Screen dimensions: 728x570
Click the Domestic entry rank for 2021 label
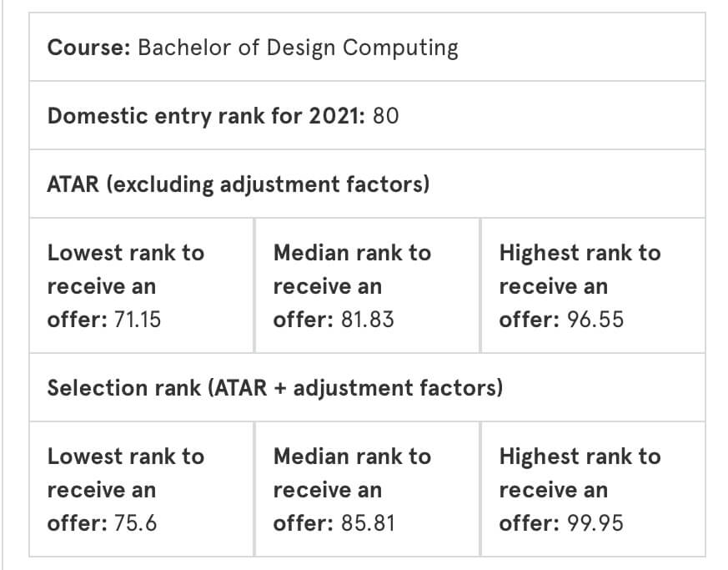207,116
